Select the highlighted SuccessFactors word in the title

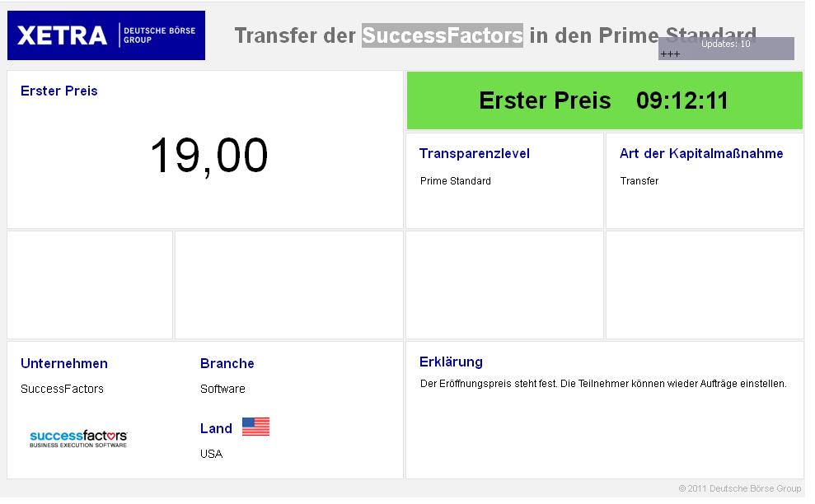443,35
